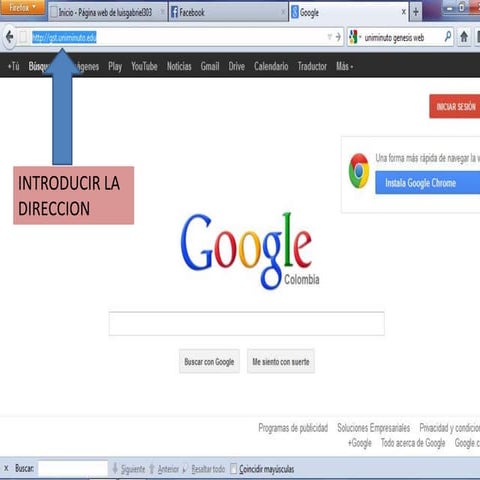This screenshot has width=480, height=480.
Task: Open +Google footer link
Action: pos(360,443)
